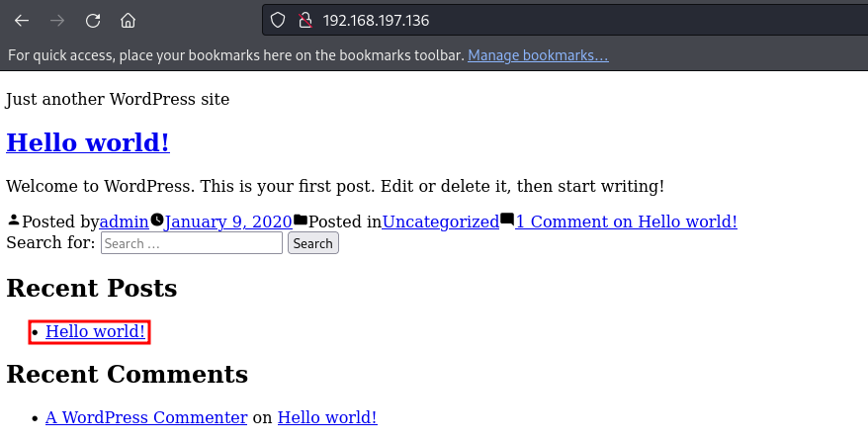Click the Recent Posts heading

tap(92, 288)
